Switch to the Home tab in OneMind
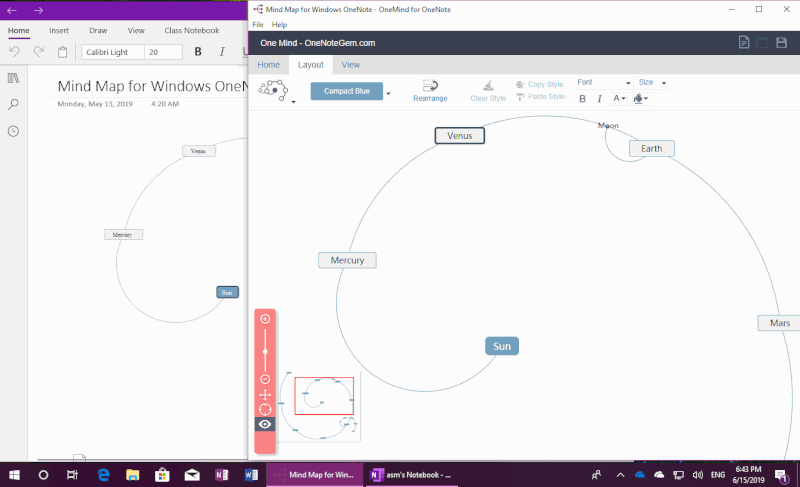This screenshot has width=800, height=487. (x=268, y=65)
